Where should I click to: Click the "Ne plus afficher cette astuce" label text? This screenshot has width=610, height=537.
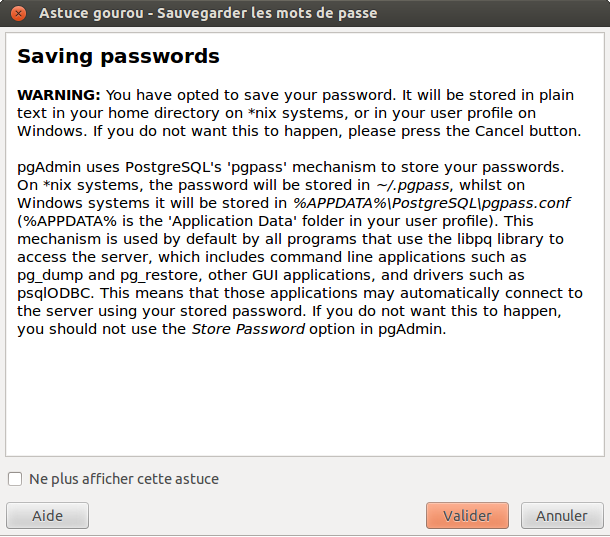click(124, 479)
